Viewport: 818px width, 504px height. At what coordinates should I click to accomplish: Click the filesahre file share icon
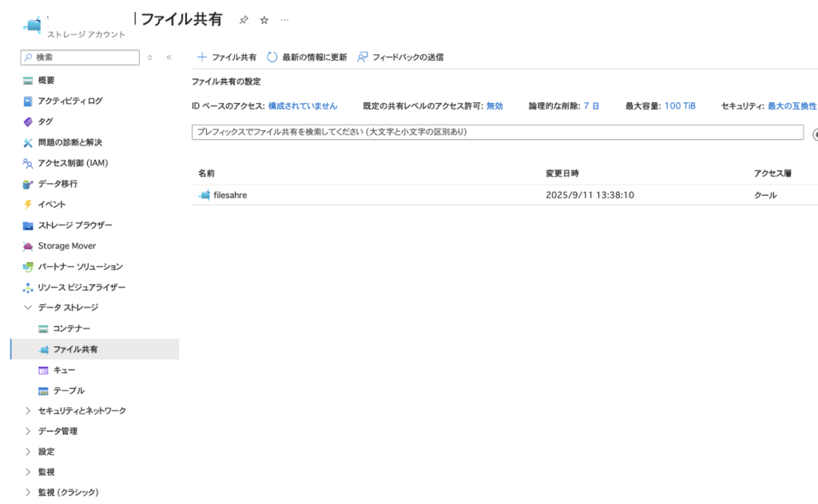(x=204, y=195)
